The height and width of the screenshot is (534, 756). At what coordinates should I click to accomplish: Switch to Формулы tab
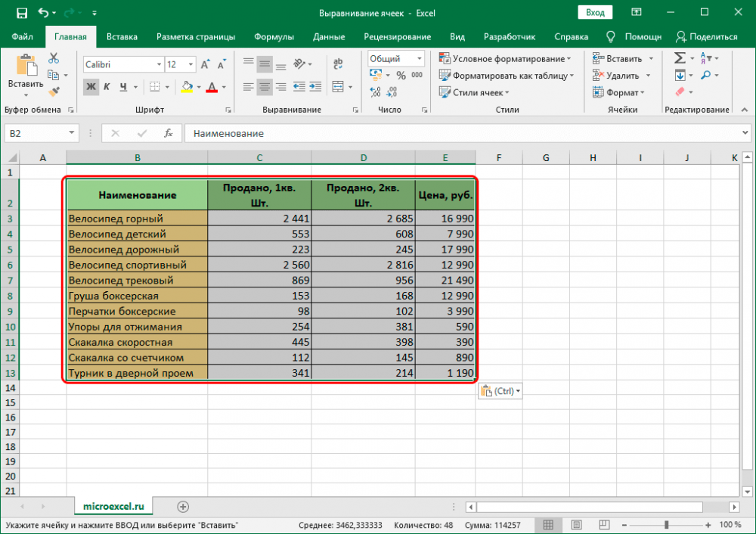(274, 36)
